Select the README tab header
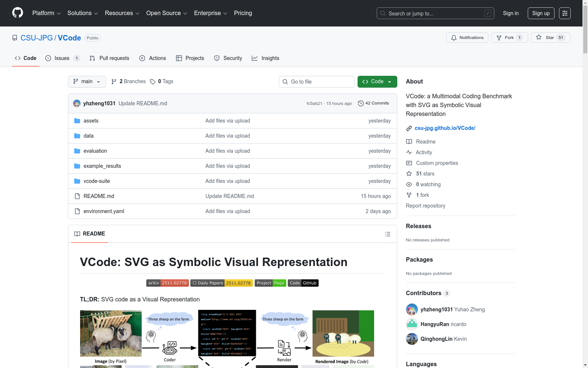This screenshot has height=368, width=588. [x=90, y=234]
